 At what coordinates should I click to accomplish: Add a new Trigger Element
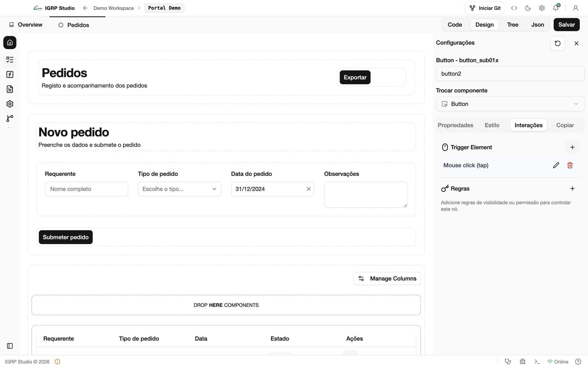pos(572,147)
